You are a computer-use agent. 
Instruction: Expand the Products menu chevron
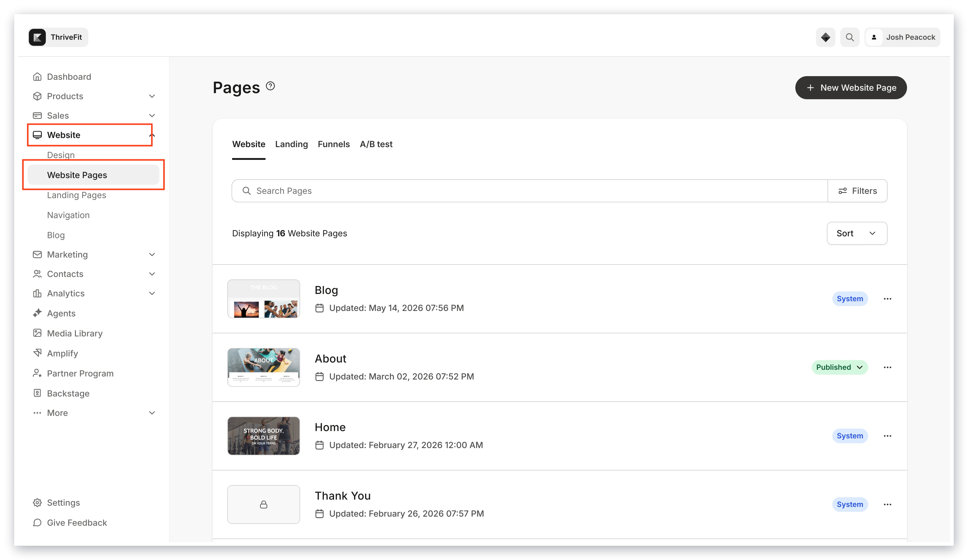(x=152, y=96)
